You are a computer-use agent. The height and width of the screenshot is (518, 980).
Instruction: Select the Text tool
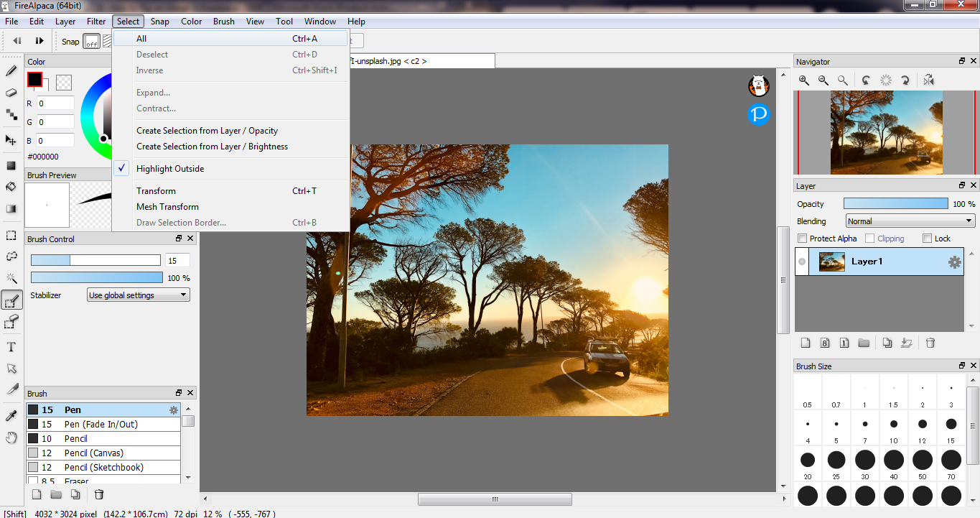[x=11, y=347]
